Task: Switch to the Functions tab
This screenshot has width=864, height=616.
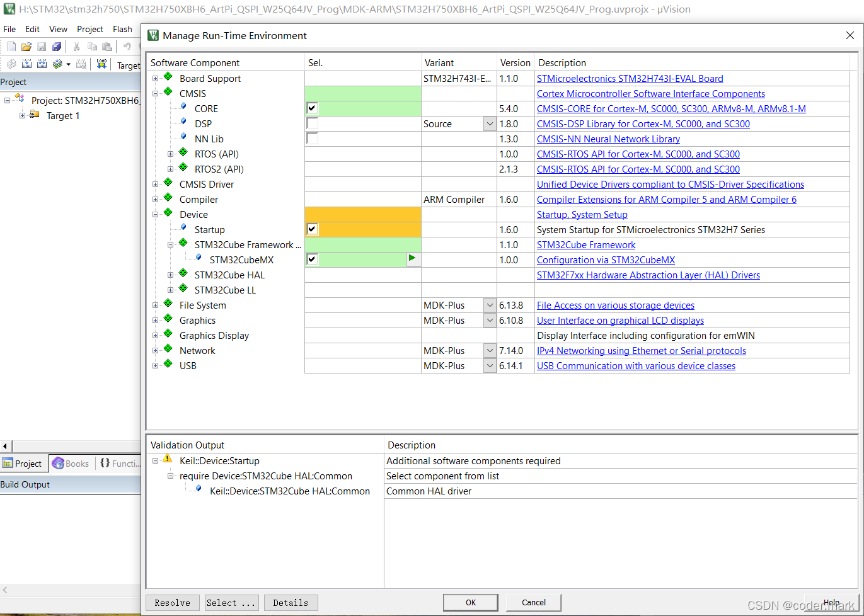Action: (x=120, y=464)
